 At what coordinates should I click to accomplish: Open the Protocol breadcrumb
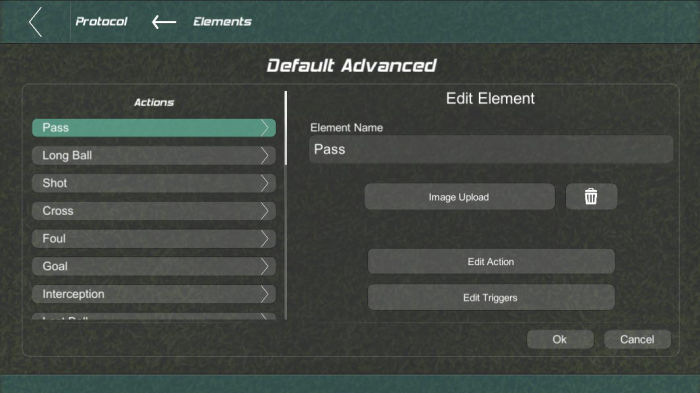pyautogui.click(x=101, y=21)
